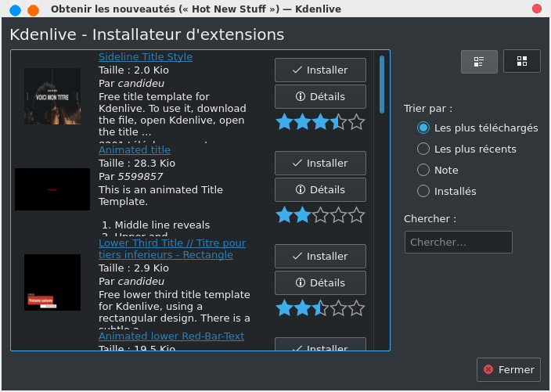Screen dimensions: 551x392
Task: Click the star rating of Sideline Title Style
Action: coord(320,122)
